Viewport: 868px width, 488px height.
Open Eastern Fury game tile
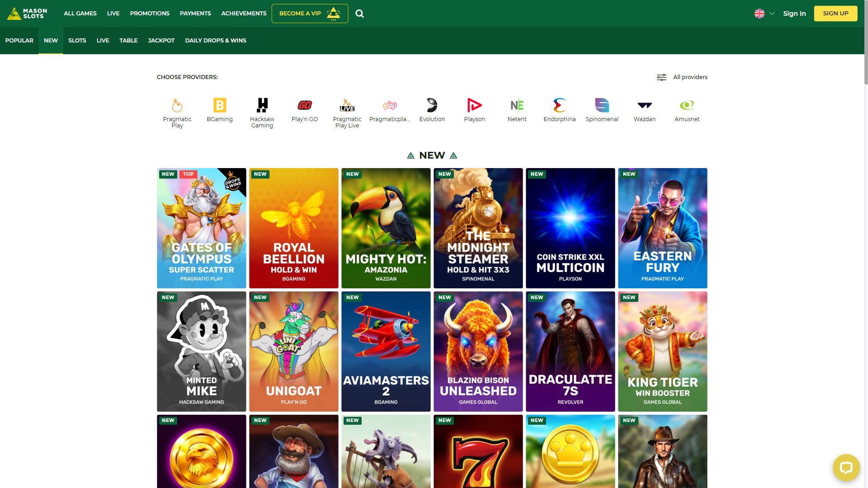coord(663,228)
